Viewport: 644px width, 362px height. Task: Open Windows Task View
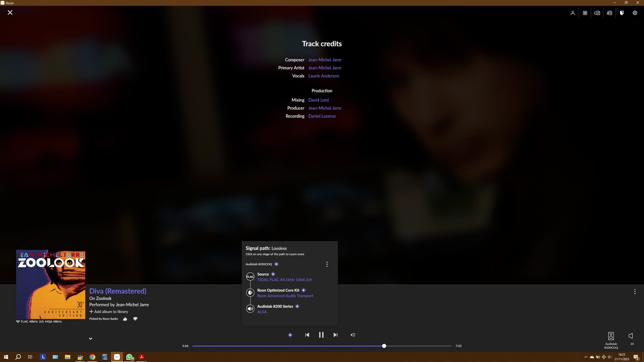point(30,357)
